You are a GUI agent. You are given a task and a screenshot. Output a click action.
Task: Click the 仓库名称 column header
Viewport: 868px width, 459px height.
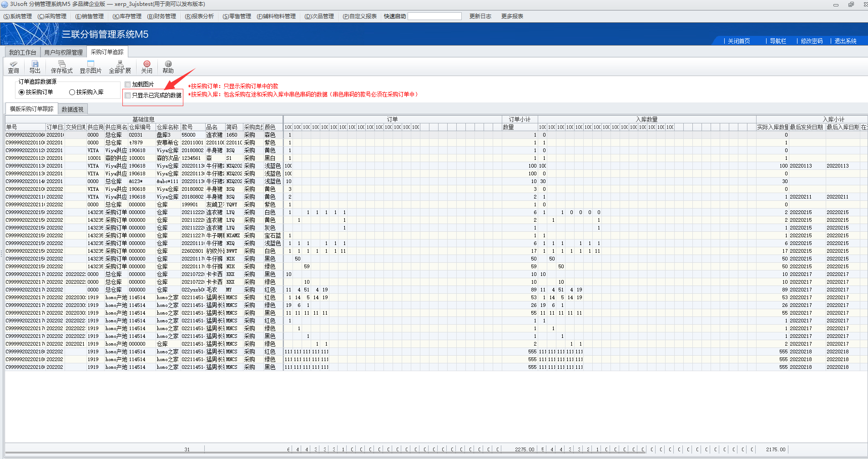168,127
